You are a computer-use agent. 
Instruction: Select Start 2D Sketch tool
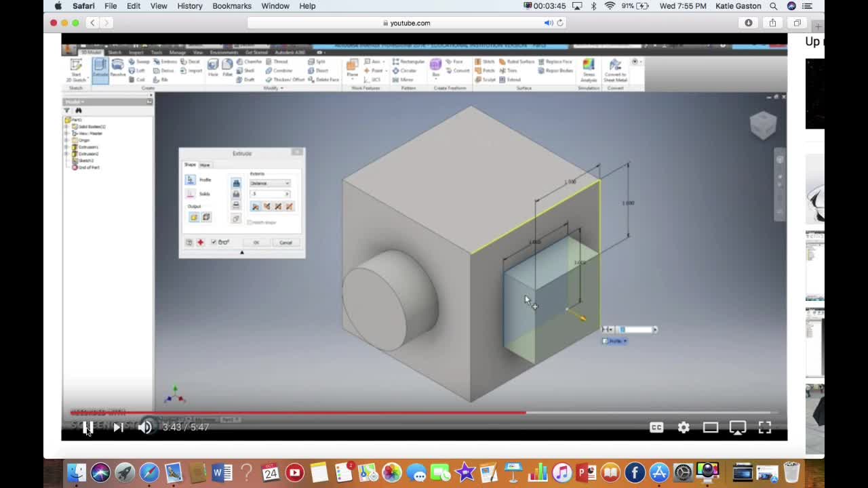[76, 70]
